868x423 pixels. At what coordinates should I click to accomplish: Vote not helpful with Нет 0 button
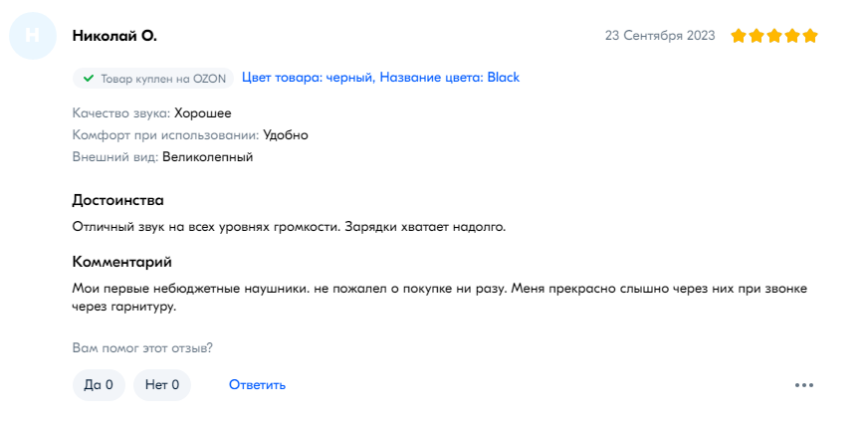tap(162, 385)
